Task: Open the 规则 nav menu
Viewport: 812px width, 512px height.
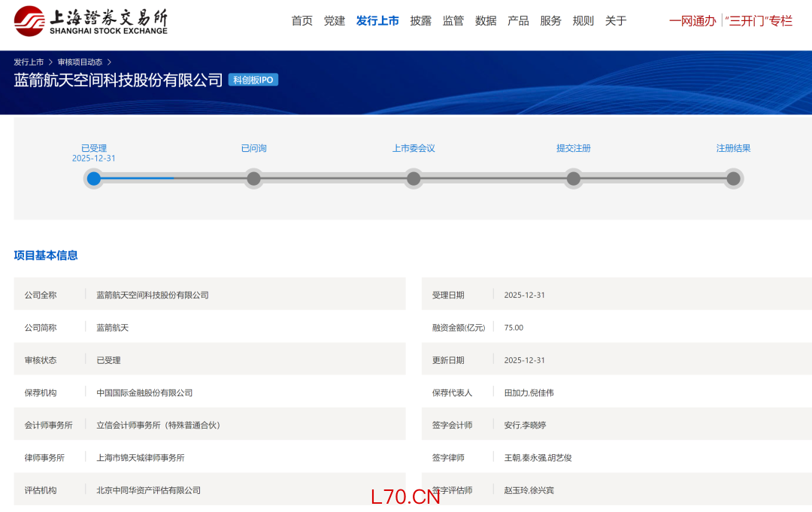Action: coord(583,21)
